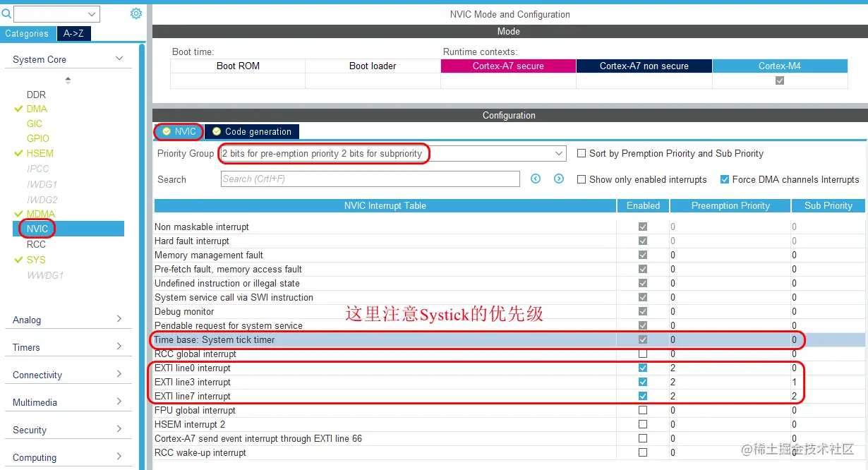Viewport: 868px width, 470px height.
Task: Edit EXTI line3 preemption priority value
Action: pyautogui.click(x=730, y=382)
